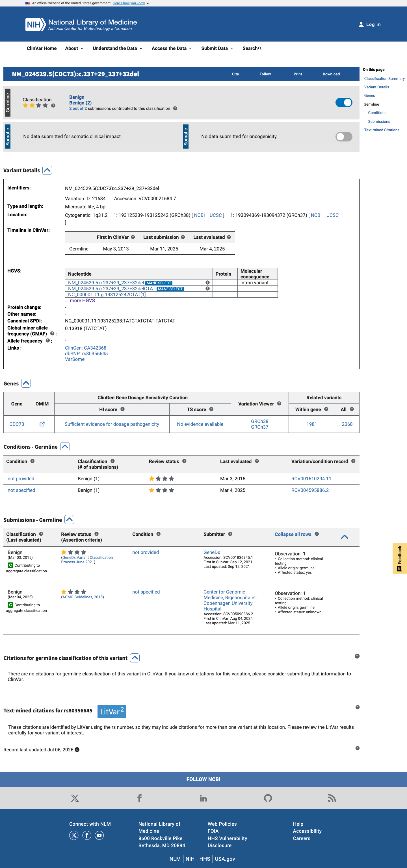Open the LitVar2 button
This screenshot has height=868, width=407.
pos(112,712)
